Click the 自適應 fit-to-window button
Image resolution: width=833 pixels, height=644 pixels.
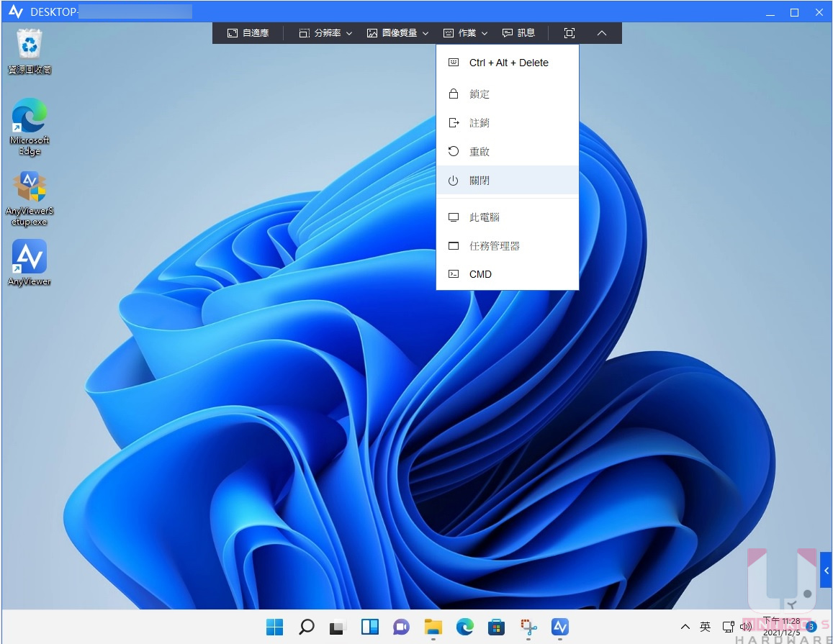(248, 33)
